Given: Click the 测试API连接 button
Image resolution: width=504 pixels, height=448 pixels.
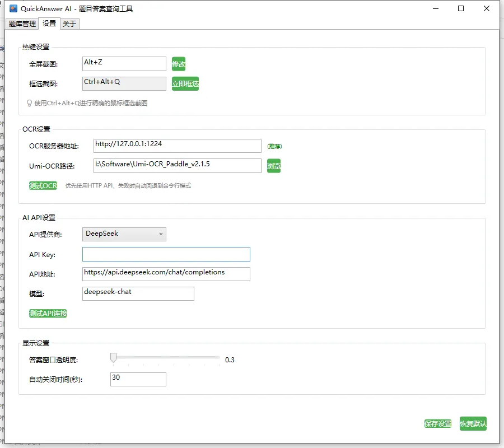Looking at the screenshot, I should click(x=48, y=314).
